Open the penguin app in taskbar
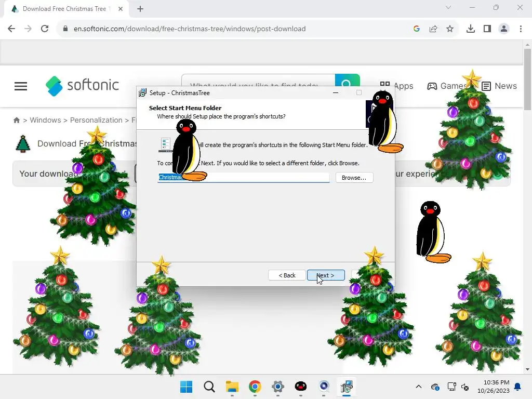 301,387
